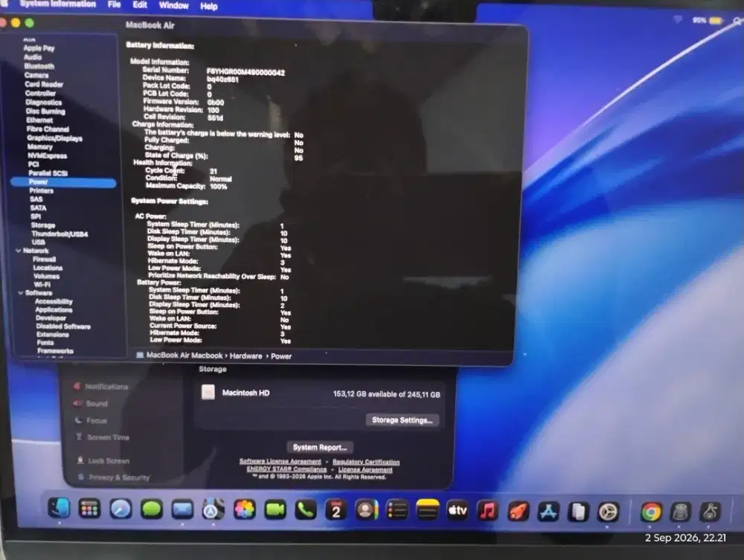Screen dimensions: 744x560
Task: Open Finder from the Dock
Action: point(60,509)
